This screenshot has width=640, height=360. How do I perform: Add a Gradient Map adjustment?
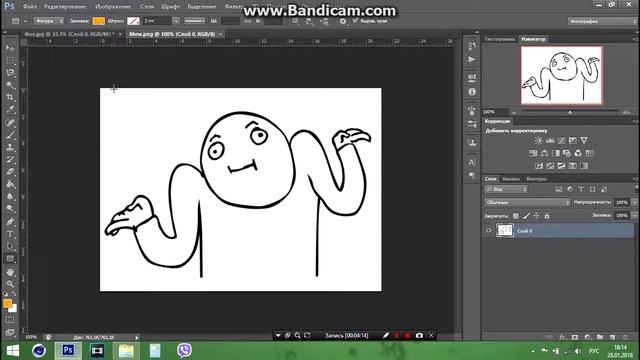click(x=584, y=166)
